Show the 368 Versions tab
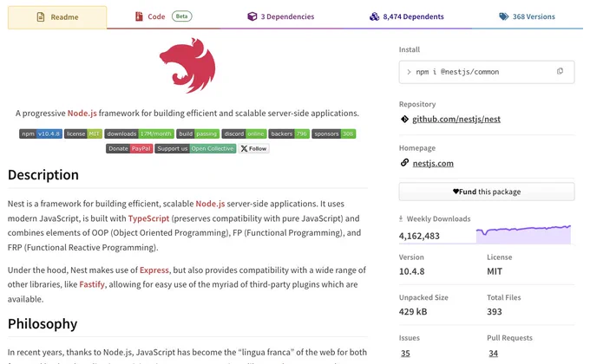This screenshot has width=590, height=364. click(x=527, y=16)
